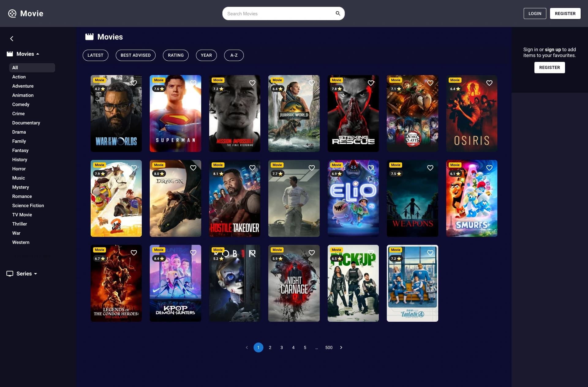Jump to last page 500

329,347
